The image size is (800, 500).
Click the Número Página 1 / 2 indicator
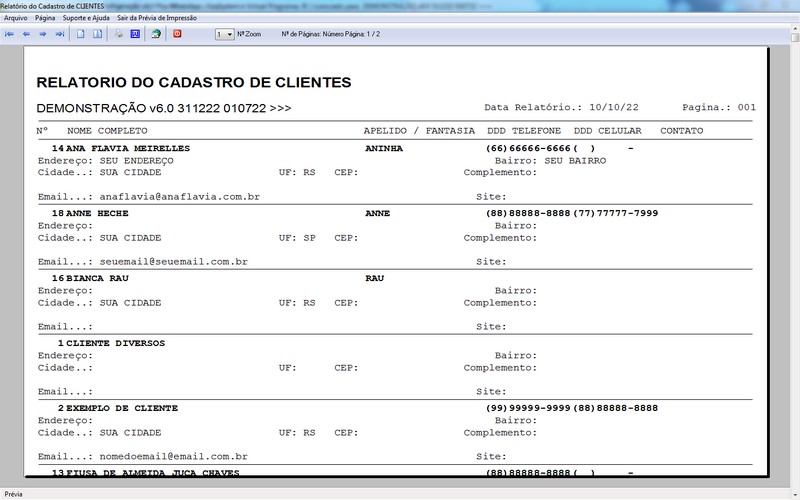tap(351, 34)
